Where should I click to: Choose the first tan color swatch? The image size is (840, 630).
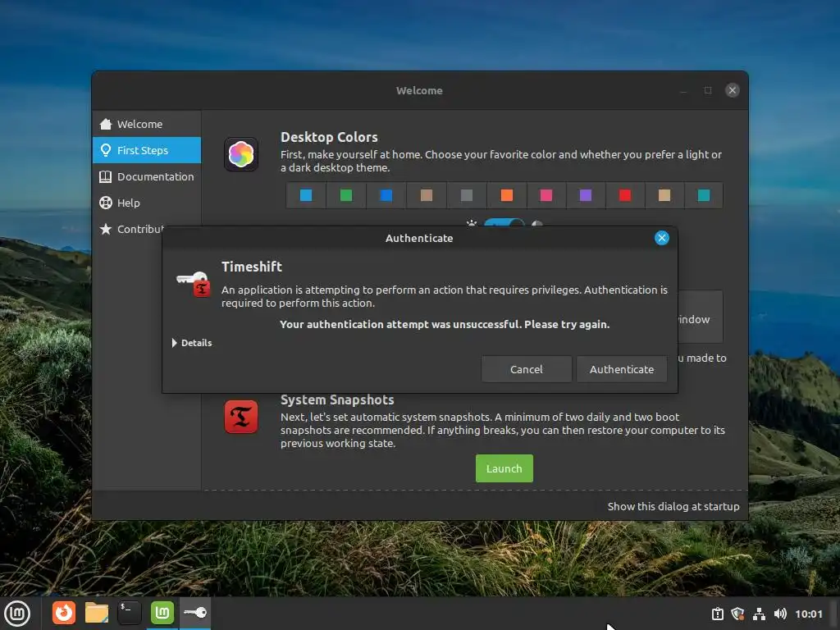[426, 195]
